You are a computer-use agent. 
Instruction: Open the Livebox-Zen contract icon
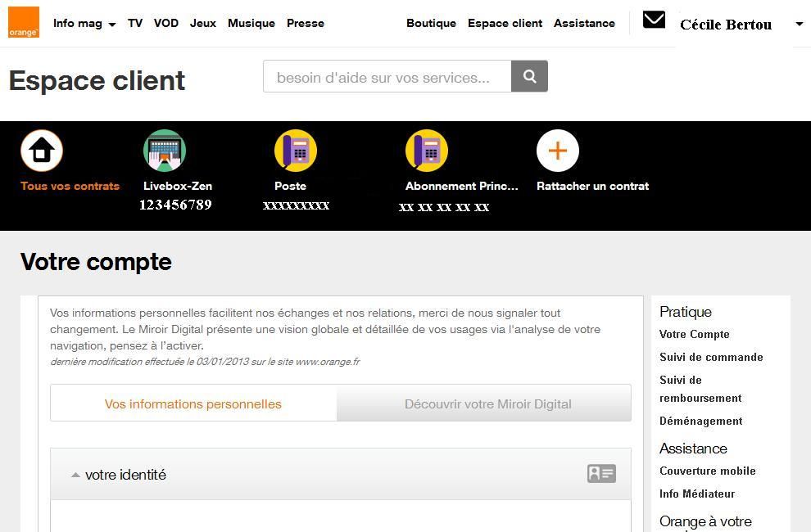pos(165,151)
